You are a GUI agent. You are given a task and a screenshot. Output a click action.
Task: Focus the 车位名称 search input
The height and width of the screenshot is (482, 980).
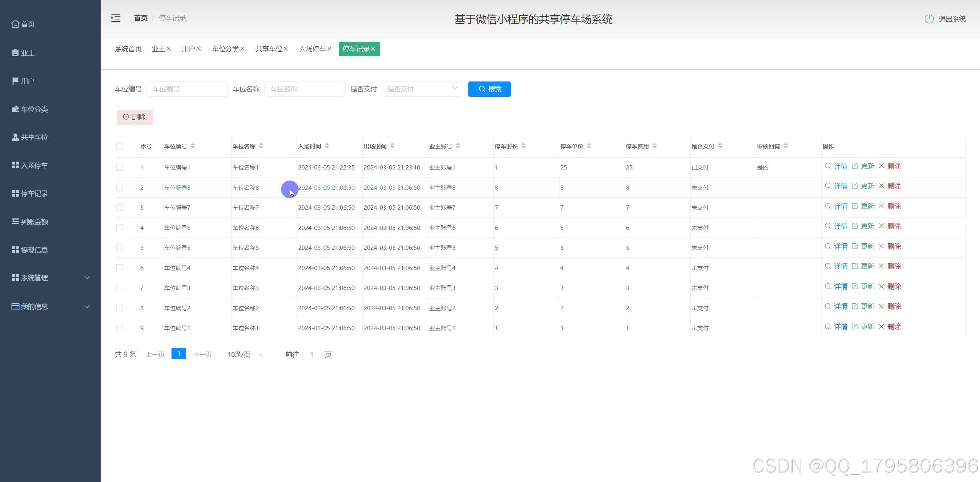pyautogui.click(x=305, y=89)
